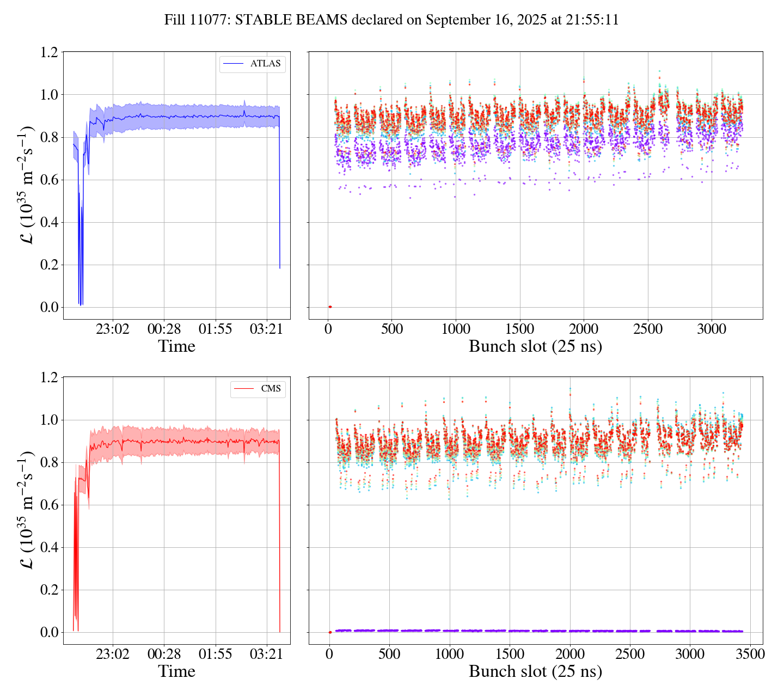Select the red CMS legend line swatch
Screen dimensions: 784x697
[x=243, y=389]
